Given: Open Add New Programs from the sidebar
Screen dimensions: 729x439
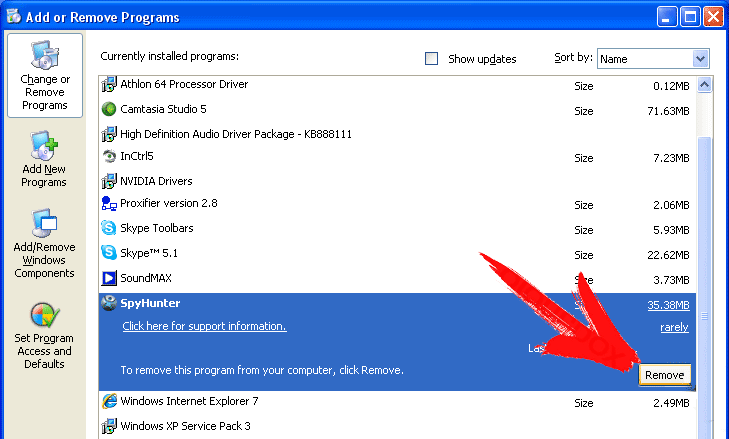Looking at the screenshot, I should click(x=44, y=156).
